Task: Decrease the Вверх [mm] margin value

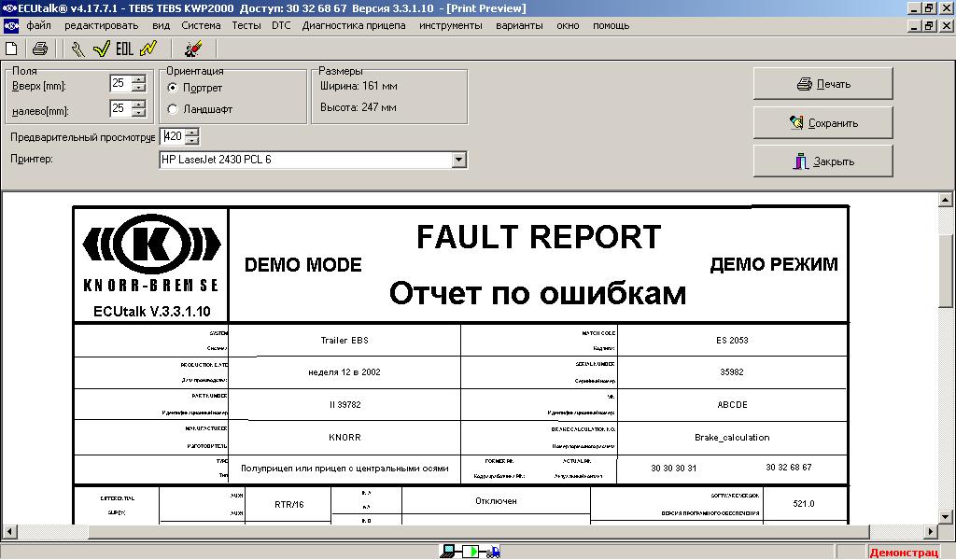Action: [139, 87]
